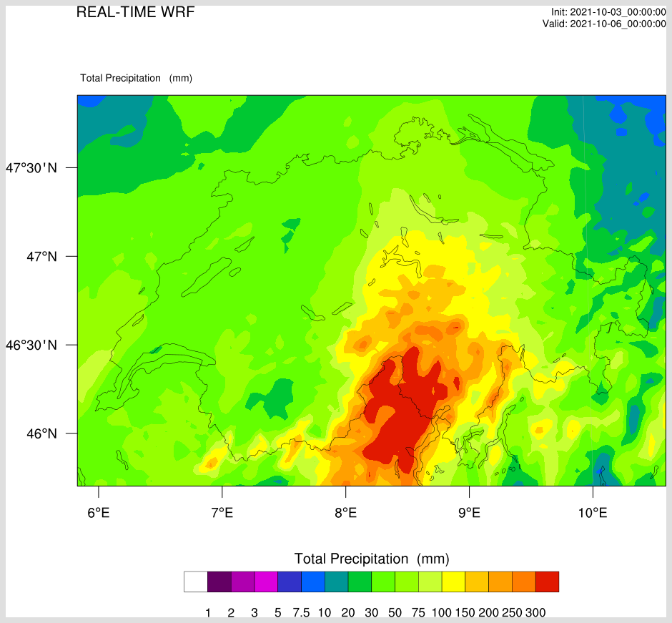Viewport: 672px width, 623px height.
Task: Click the 6°E longitude label
Action: [99, 512]
